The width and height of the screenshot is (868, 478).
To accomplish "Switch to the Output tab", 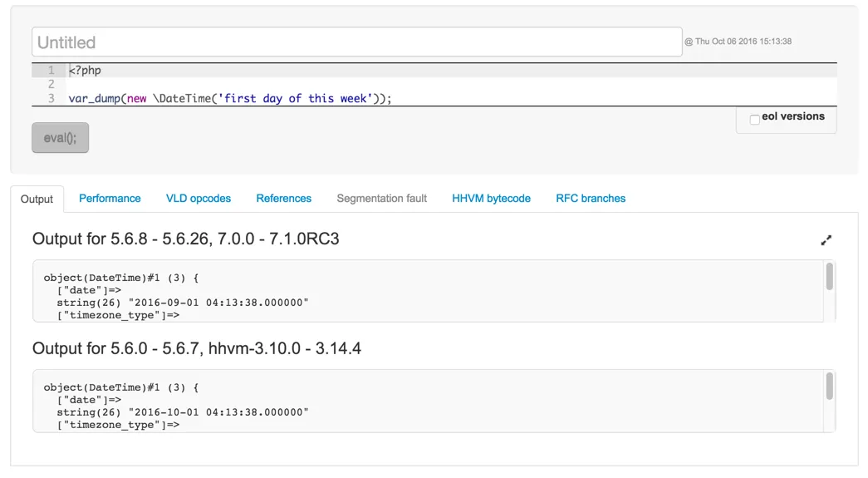I will click(x=37, y=199).
